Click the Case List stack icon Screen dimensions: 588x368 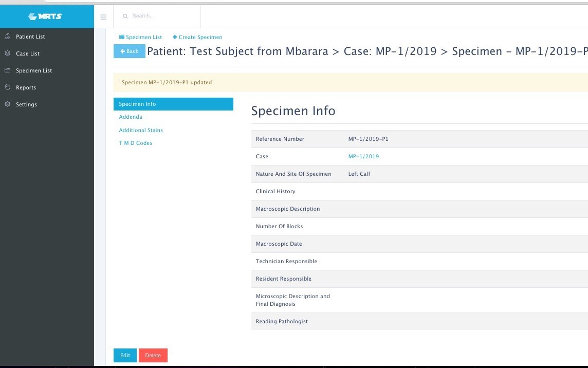click(7, 53)
